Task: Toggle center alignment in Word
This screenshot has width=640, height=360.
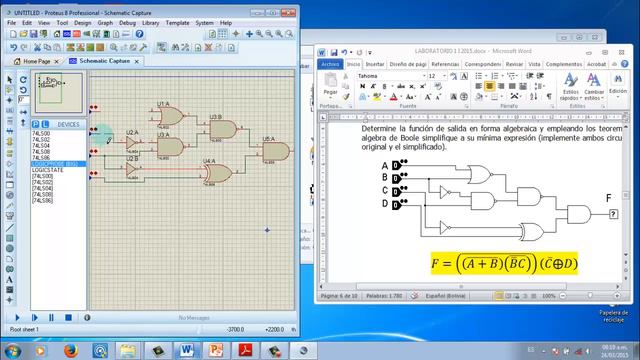Action: point(489,86)
